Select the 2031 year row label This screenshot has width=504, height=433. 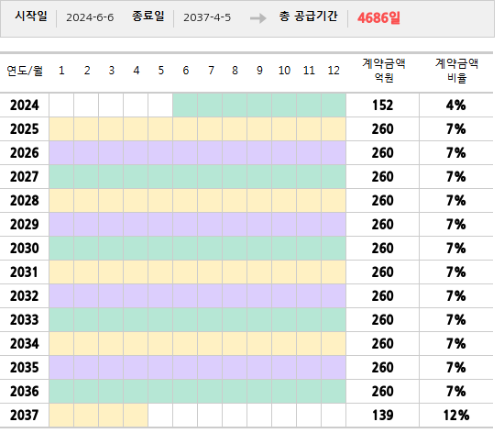click(25, 272)
